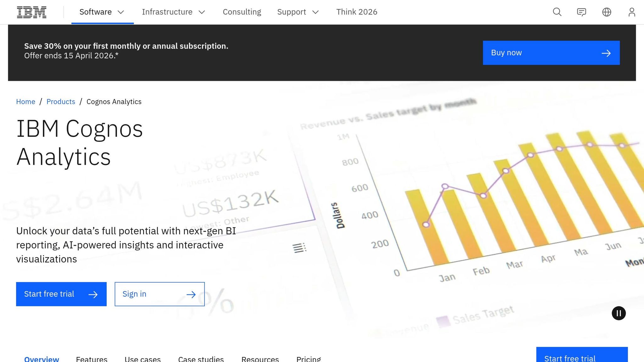Click the arrow icon in Start free trial
The width and height of the screenshot is (644, 362).
coord(93,294)
